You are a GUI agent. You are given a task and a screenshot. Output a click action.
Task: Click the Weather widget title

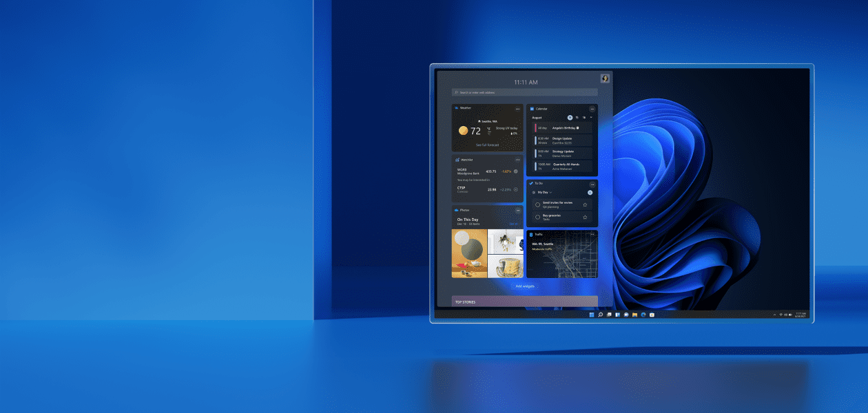coord(466,108)
